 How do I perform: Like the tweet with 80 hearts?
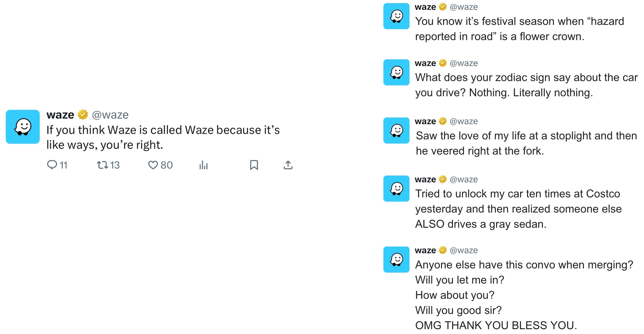(153, 165)
